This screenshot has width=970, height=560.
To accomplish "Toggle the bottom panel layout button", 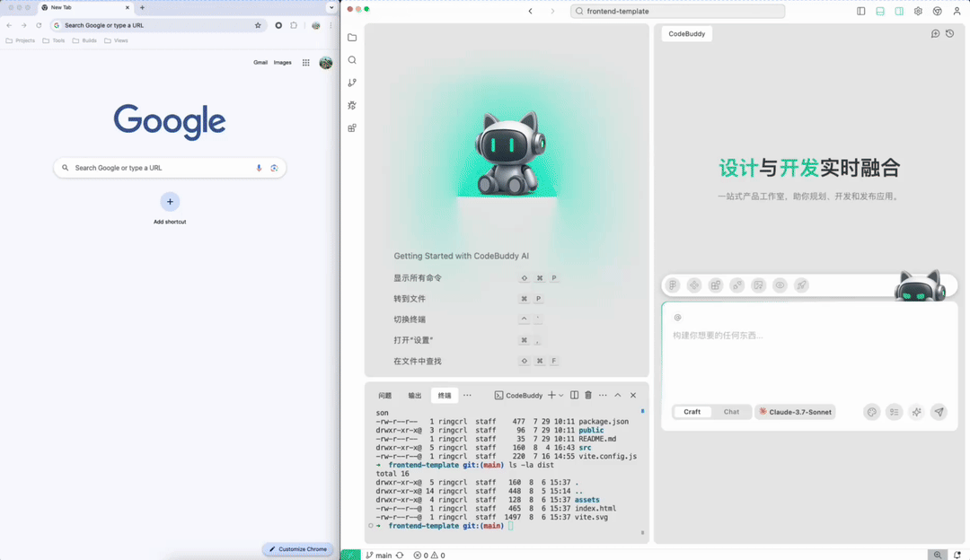I will click(880, 12).
